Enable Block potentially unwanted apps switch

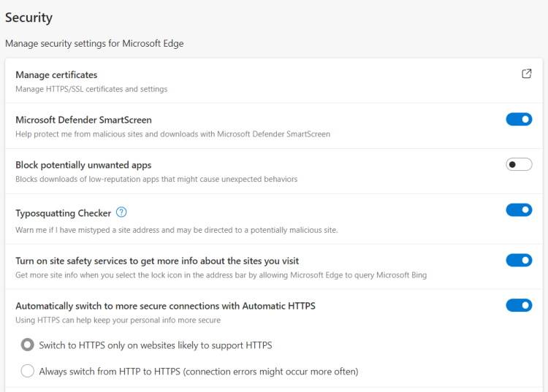(x=519, y=164)
